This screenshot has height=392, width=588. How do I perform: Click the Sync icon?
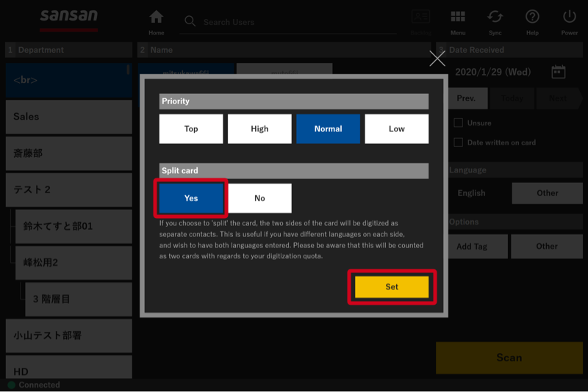[x=495, y=18]
